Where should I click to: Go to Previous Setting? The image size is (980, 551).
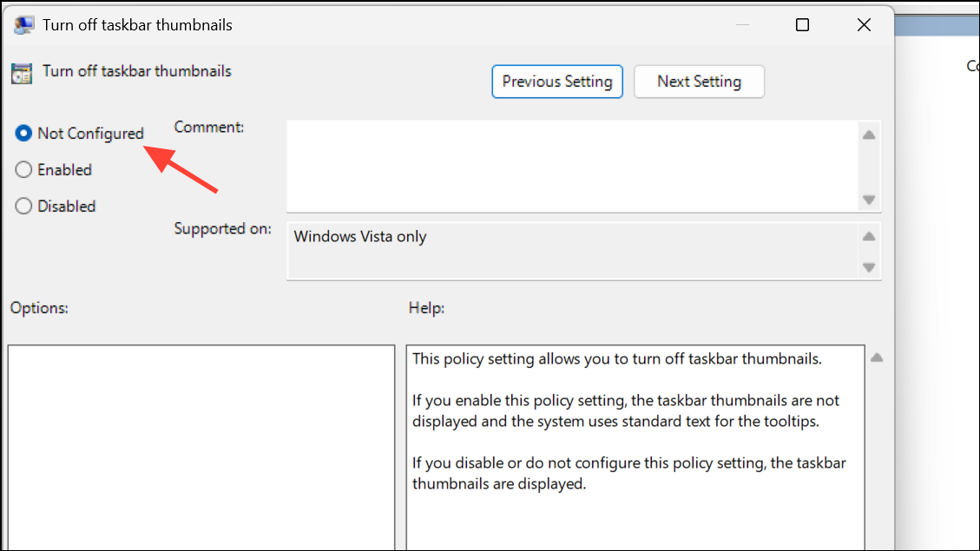pos(556,82)
